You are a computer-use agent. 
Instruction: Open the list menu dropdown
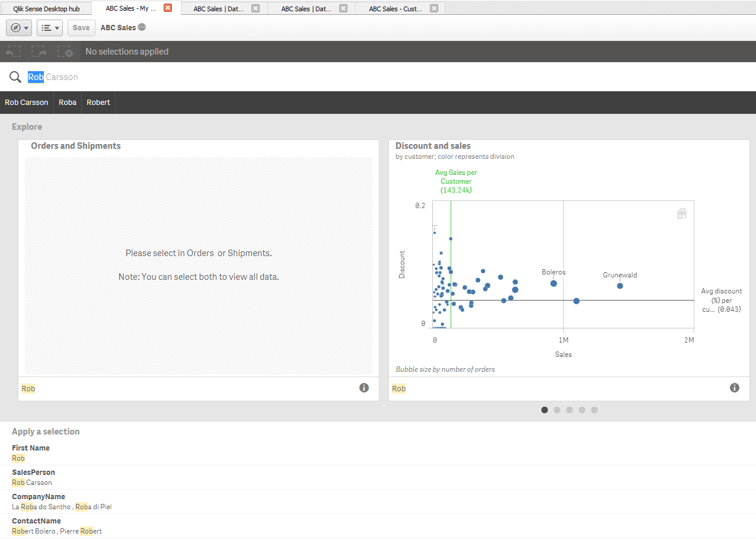click(x=50, y=28)
